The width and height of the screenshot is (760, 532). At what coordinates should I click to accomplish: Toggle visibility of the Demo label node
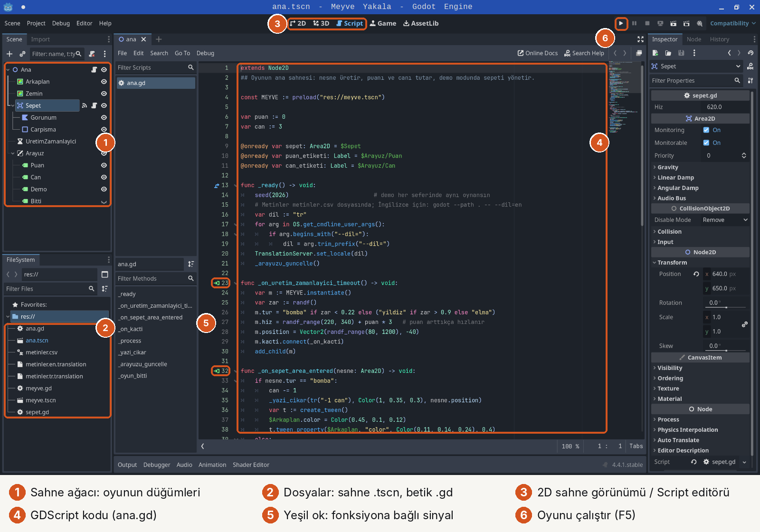point(104,189)
